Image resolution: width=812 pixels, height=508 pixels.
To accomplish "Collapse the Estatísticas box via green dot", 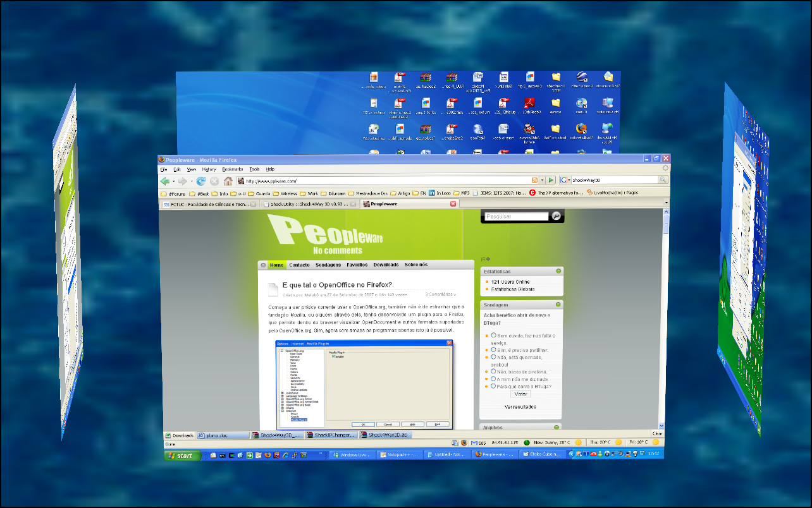I will 558,271.
